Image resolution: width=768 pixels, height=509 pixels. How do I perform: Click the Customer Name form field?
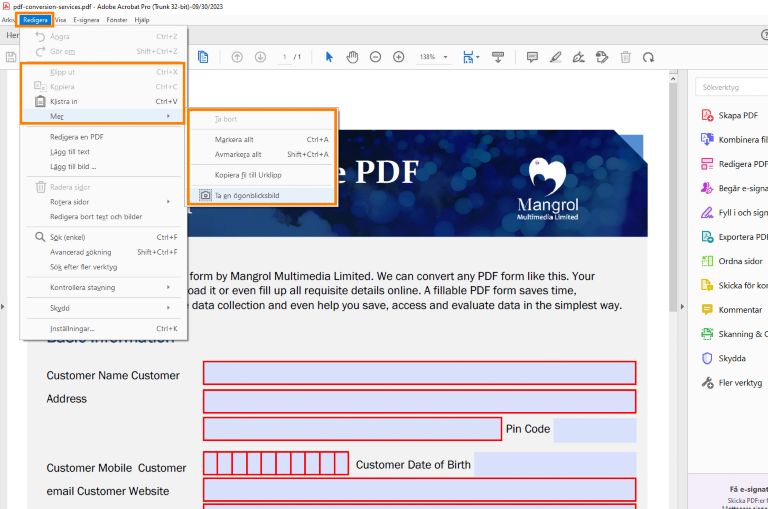tap(420, 373)
